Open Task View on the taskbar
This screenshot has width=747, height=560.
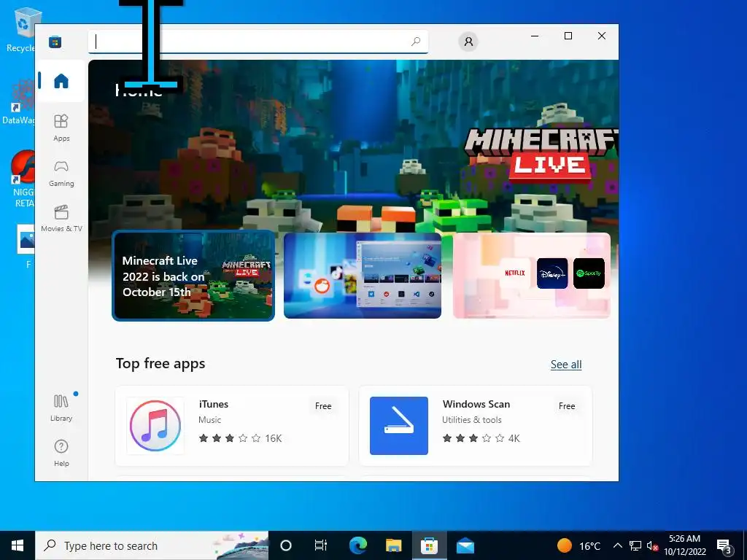coord(321,545)
